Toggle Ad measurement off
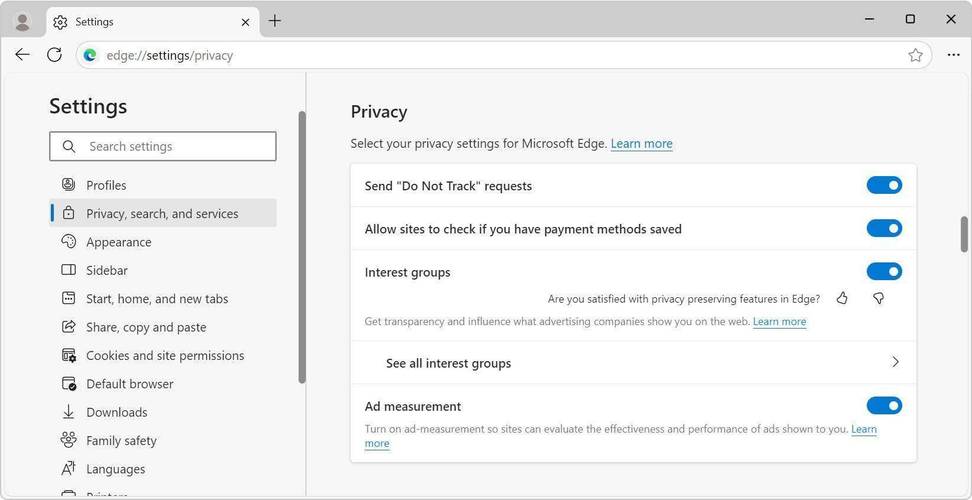This screenshot has width=972, height=500. (x=884, y=406)
